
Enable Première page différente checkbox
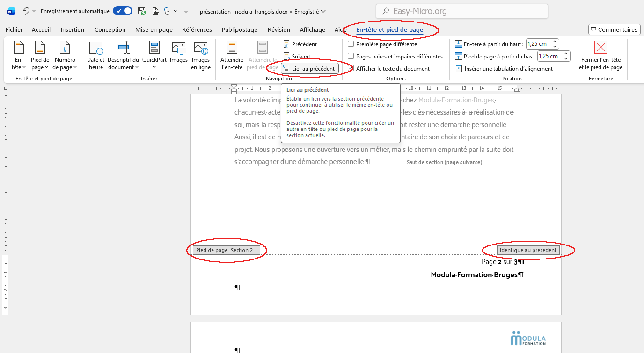351,44
